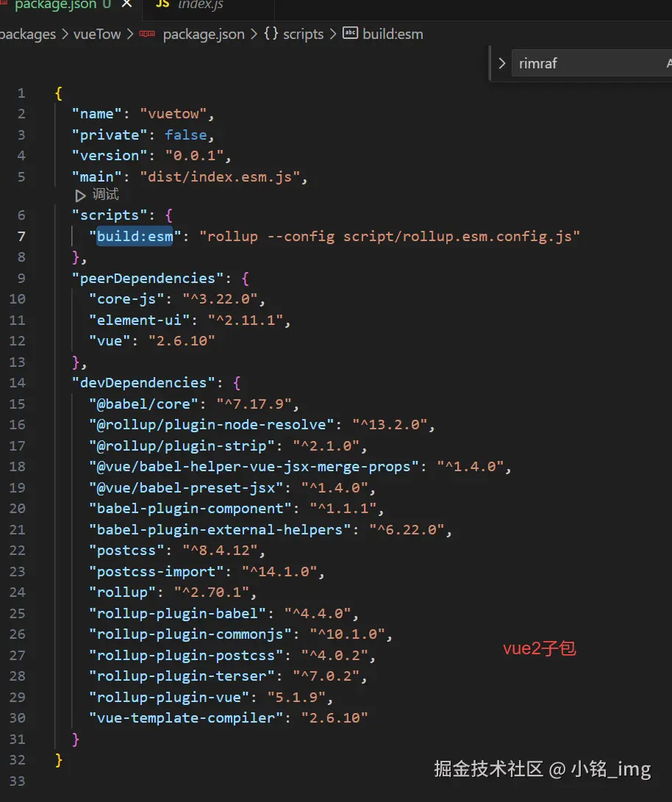Switch to the index.js tab
The height and width of the screenshot is (802, 672).
point(201,5)
